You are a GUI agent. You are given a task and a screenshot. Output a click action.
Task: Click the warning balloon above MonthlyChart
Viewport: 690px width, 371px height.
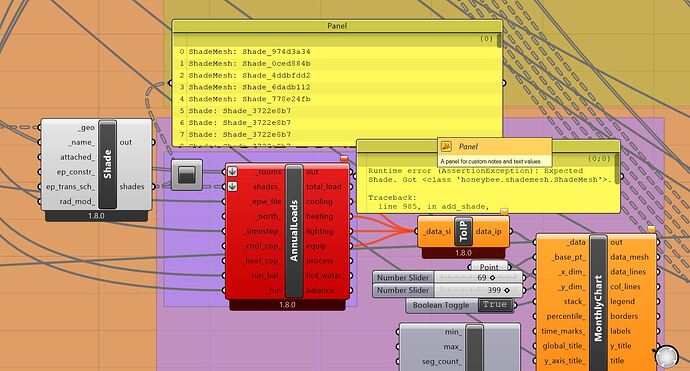pos(651,229)
